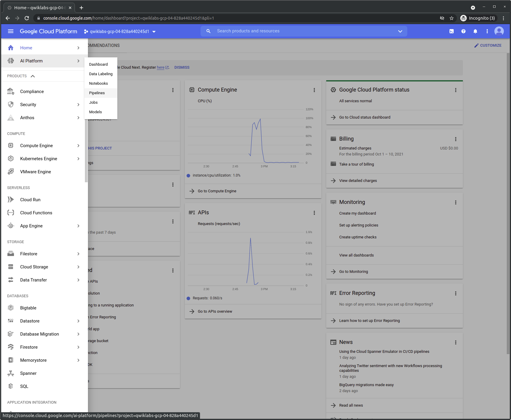Select Pipelines in AI Platform submenu
This screenshot has height=420, width=511.
[x=101, y=93]
